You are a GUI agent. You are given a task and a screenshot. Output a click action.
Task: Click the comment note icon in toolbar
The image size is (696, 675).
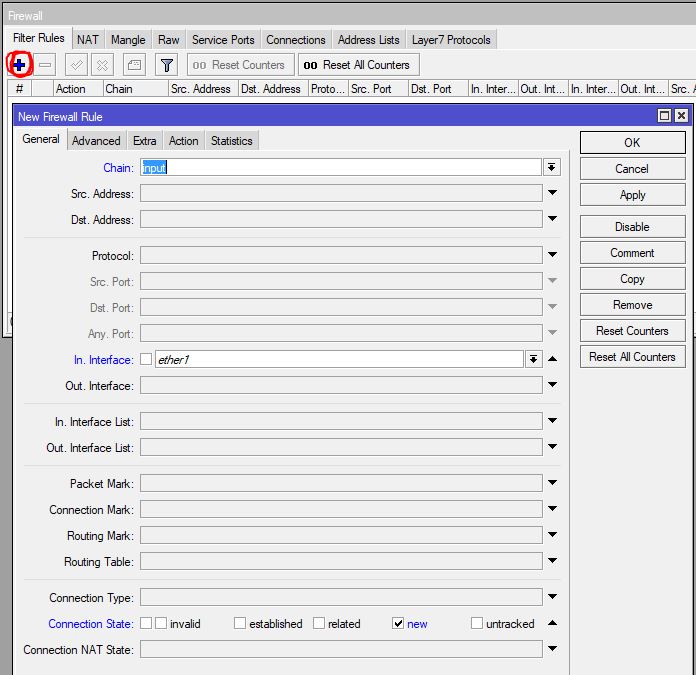coord(134,65)
